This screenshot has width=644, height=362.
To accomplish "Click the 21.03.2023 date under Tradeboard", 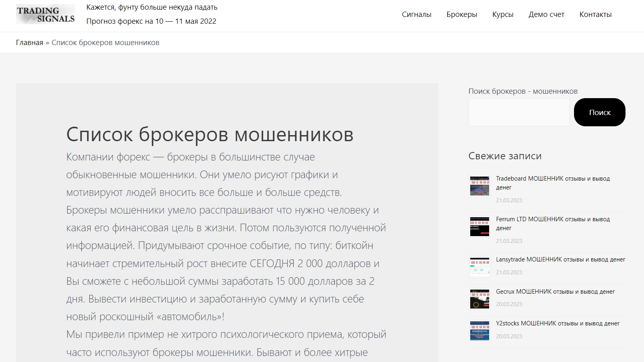I will click(x=509, y=200).
